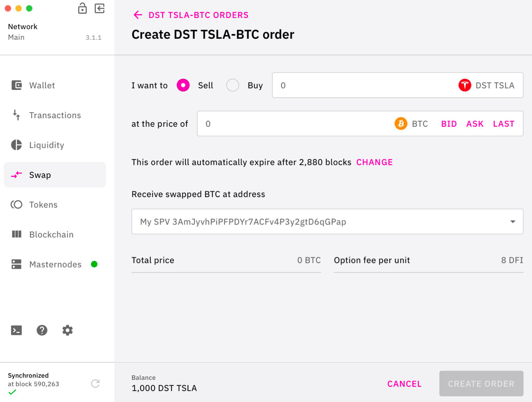
Task: Click the macOS yellow minimize button
Action: coord(19,8)
